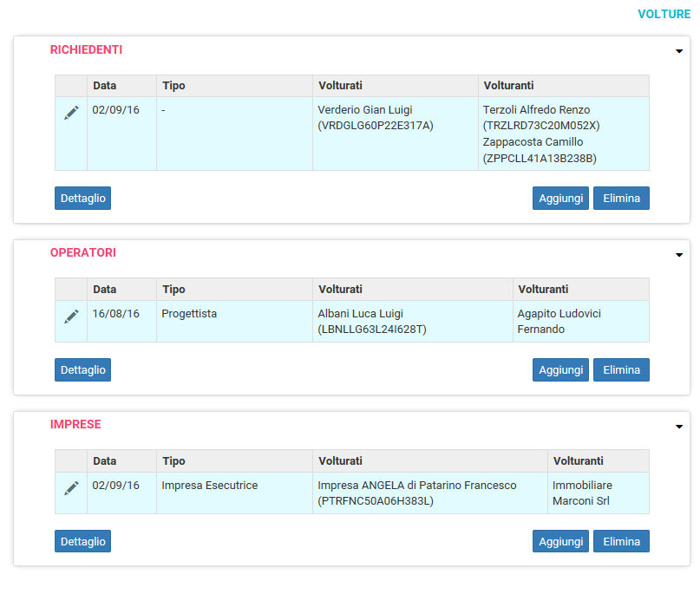The height and width of the screenshot is (607, 700).
Task: Open Dettaglio in Imprese section
Action: [83, 541]
